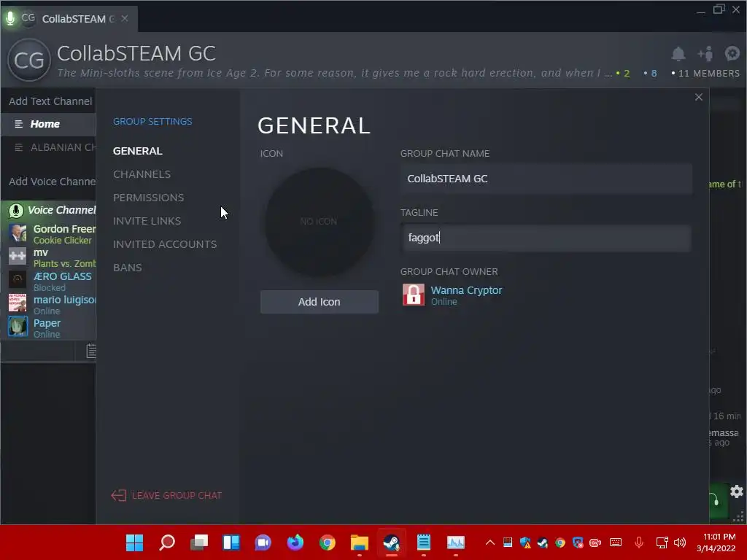Screen dimensions: 747x560
Task: Click mario luigison member name
Action: tap(64, 300)
